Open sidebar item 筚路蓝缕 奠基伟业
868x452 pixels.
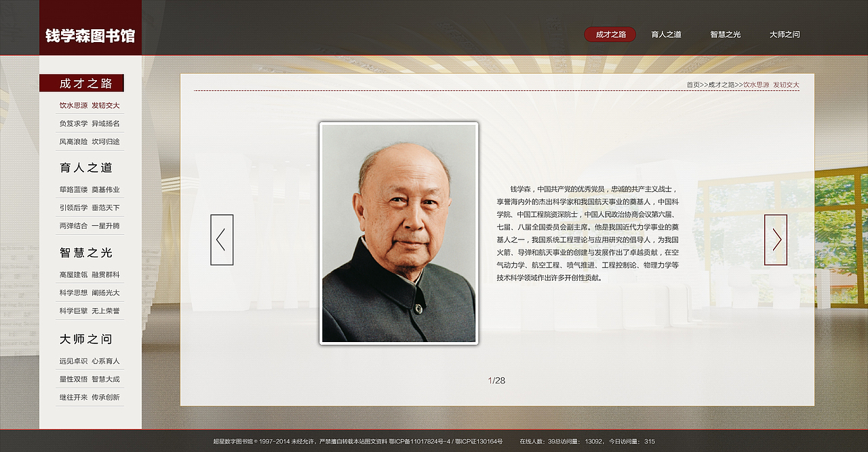pyautogui.click(x=90, y=189)
